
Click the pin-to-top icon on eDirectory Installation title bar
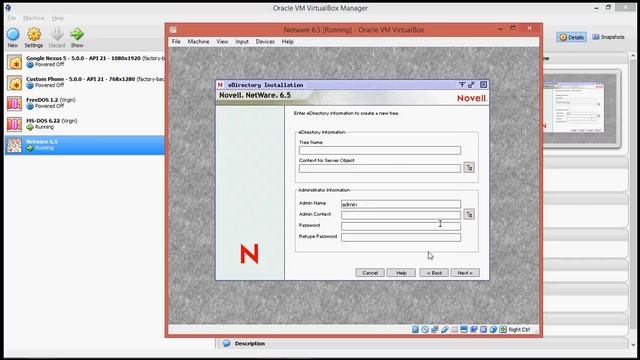pyautogui.click(x=462, y=85)
